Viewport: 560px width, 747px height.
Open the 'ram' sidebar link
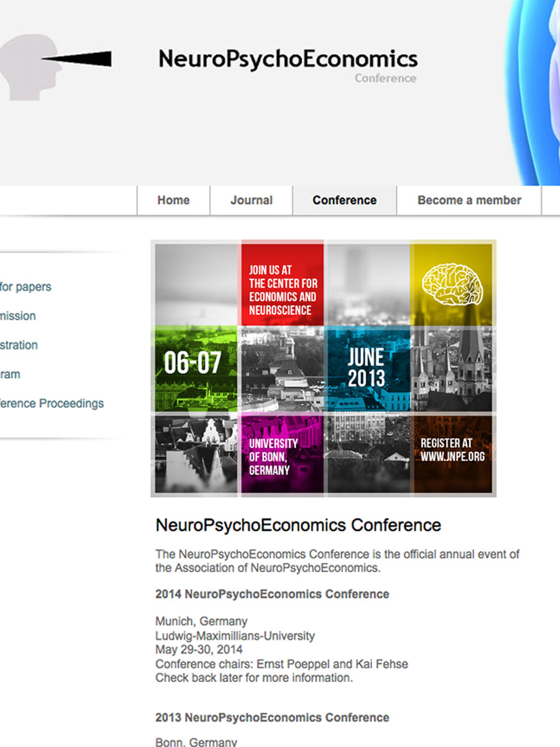(x=10, y=374)
